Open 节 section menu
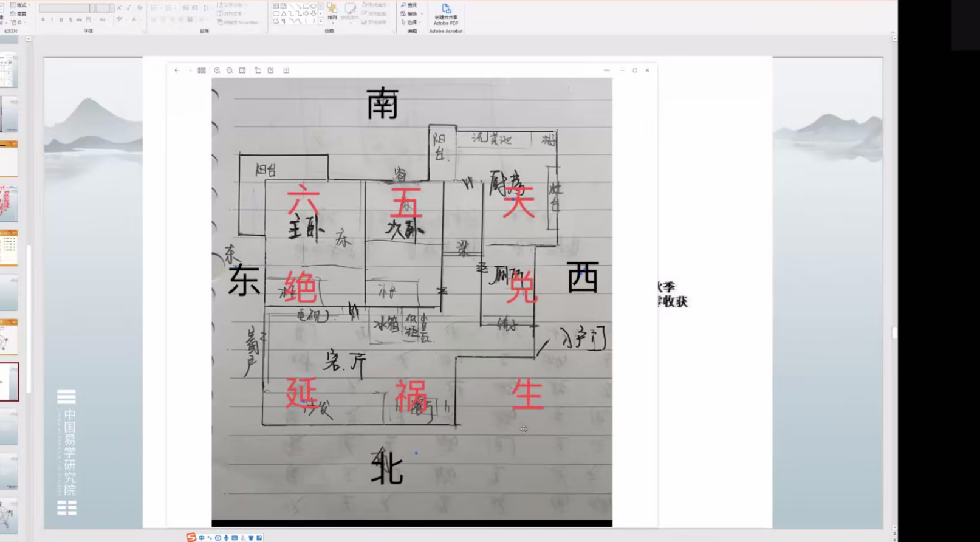 19,22
